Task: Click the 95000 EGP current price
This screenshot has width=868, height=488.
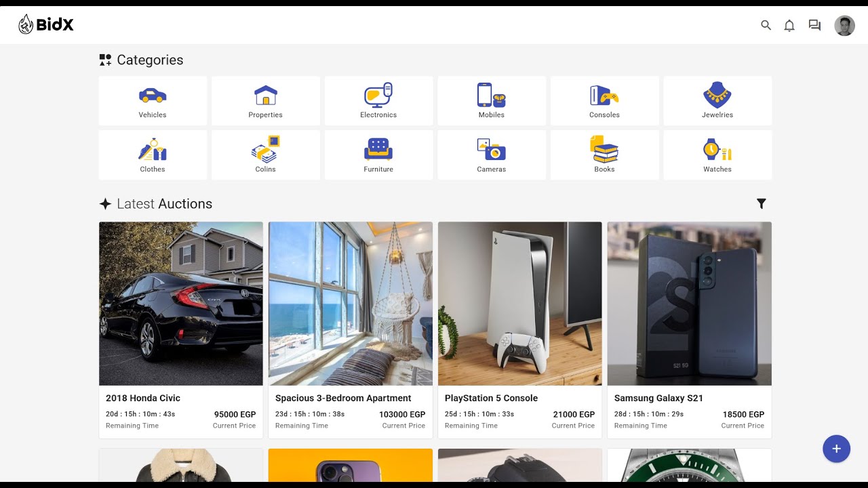Action: [x=235, y=414]
